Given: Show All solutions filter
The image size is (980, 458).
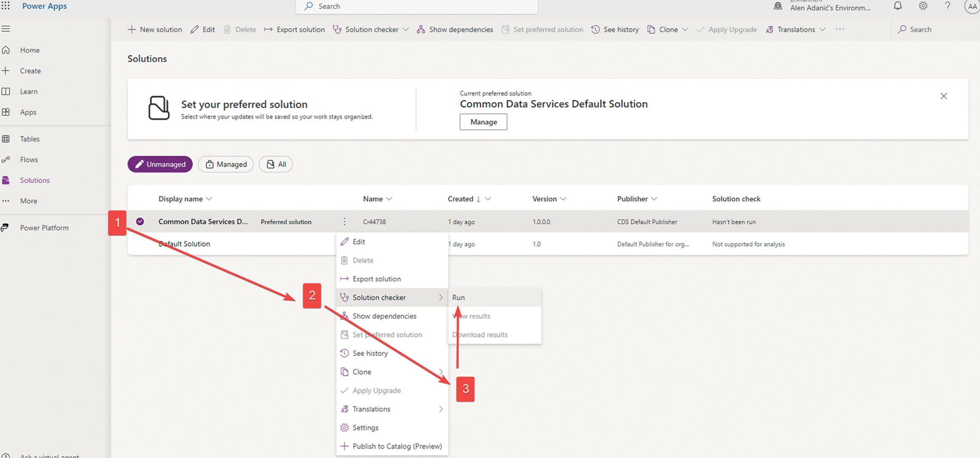Looking at the screenshot, I should (x=276, y=165).
